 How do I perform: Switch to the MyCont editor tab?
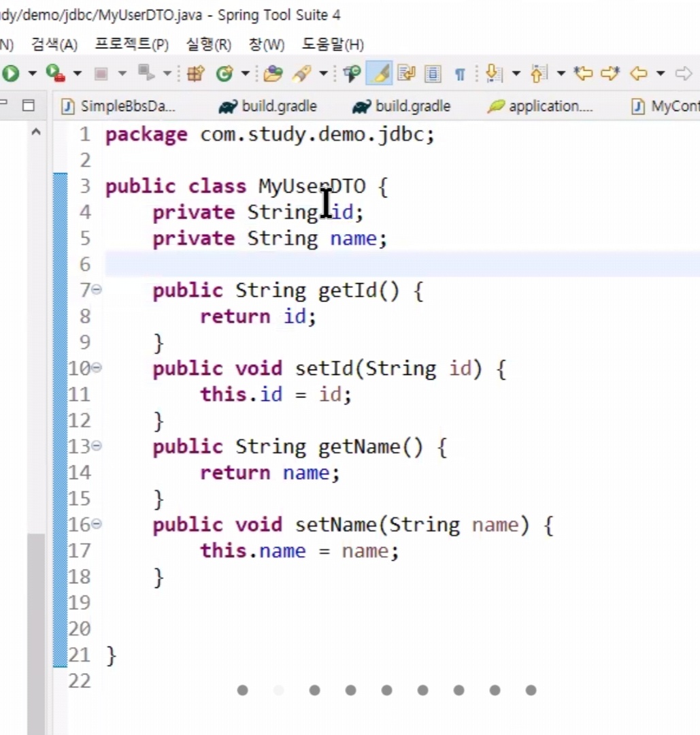coord(665,106)
